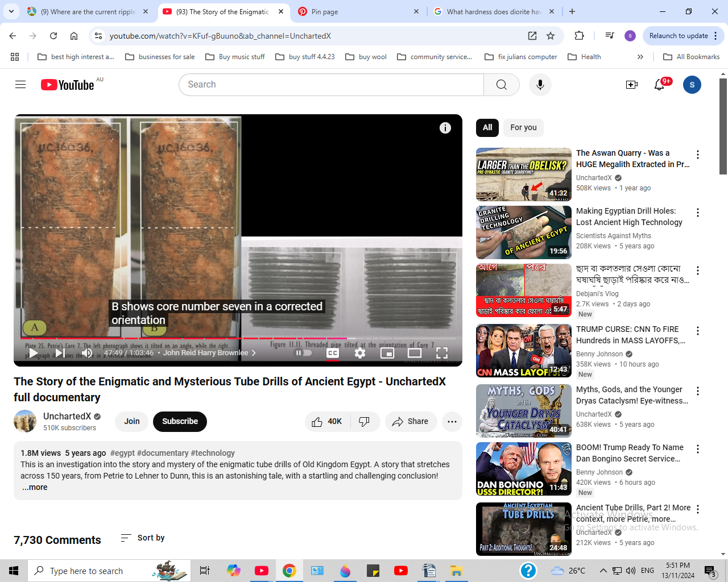The image size is (728, 582).
Task: Toggle closed captions on the player
Action: tap(333, 353)
